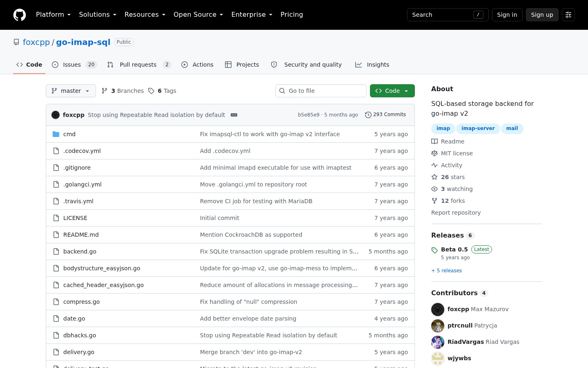The image size is (588, 368).
Task: Open the Beta 0.5 release
Action: (454, 249)
